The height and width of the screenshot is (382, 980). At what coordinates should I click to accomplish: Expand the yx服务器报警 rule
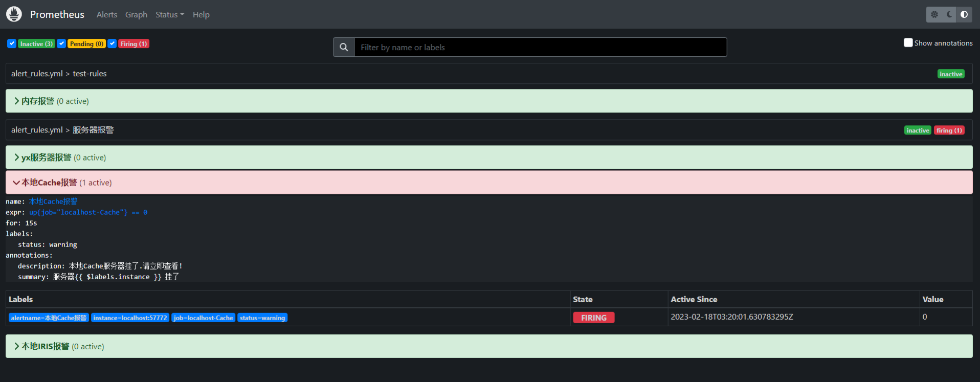(489, 158)
